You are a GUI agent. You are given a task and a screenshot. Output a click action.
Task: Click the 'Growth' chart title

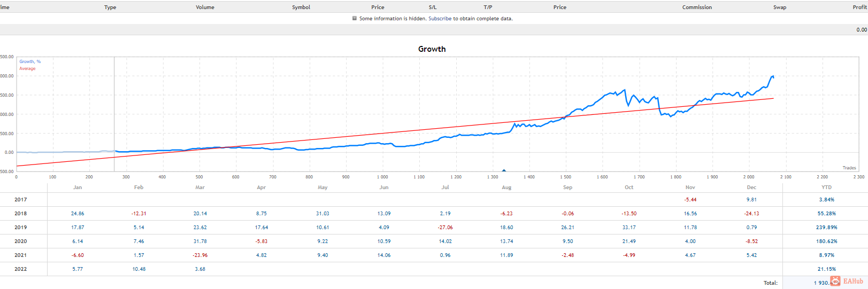(x=432, y=49)
